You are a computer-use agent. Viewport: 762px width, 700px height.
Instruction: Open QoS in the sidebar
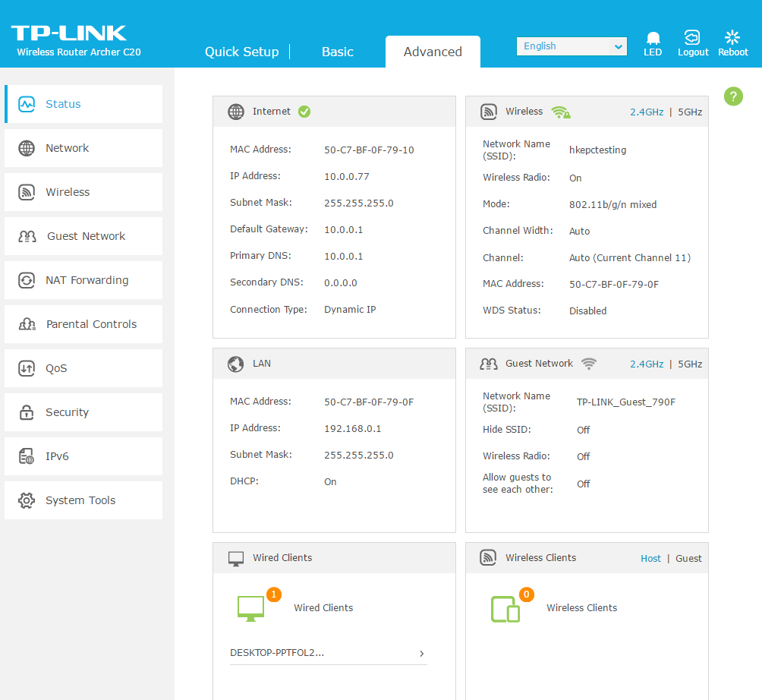pos(83,368)
